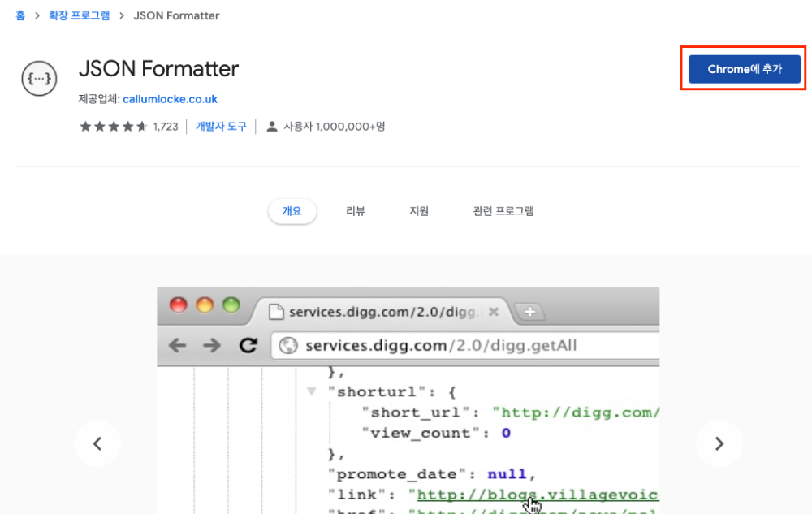
Task: Click the JSON Formatter extension logo icon
Action: [x=39, y=78]
